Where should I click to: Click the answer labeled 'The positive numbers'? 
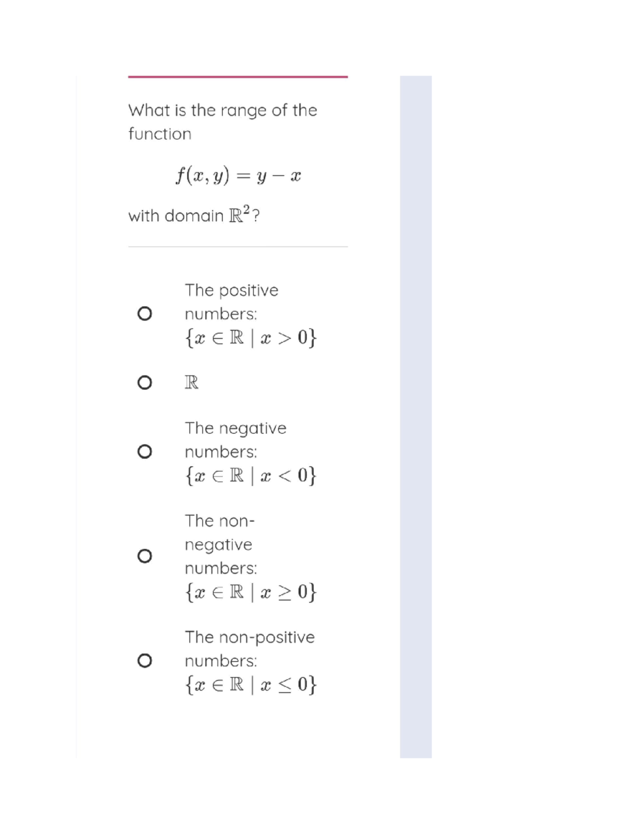[232, 302]
